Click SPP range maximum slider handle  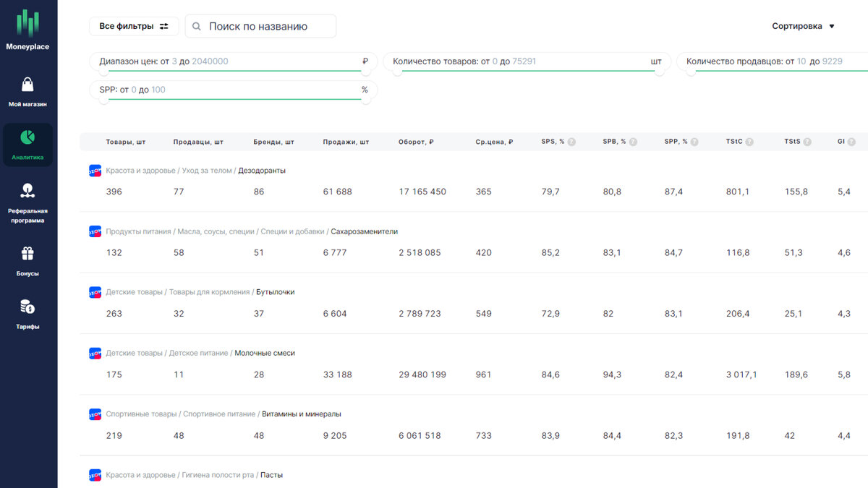[x=366, y=99]
